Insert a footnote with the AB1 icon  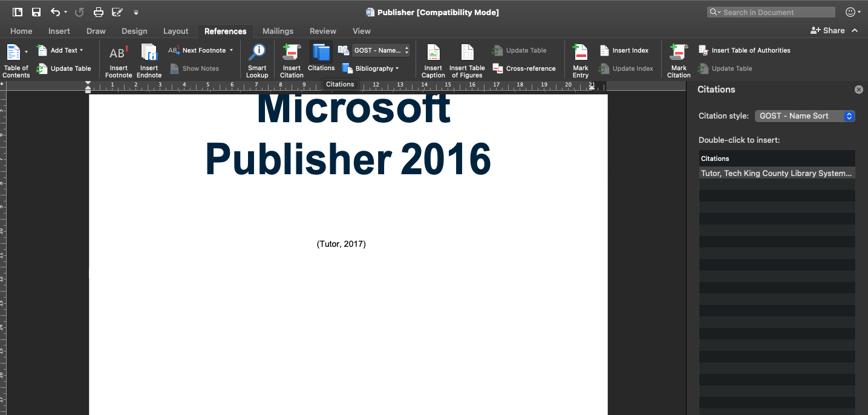pos(119,53)
